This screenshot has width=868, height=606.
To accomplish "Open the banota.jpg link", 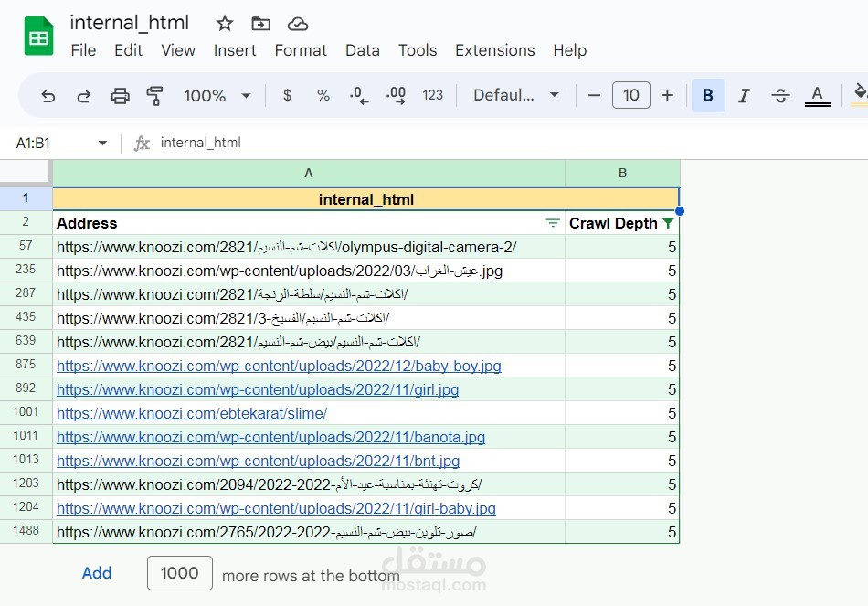I will [x=270, y=437].
